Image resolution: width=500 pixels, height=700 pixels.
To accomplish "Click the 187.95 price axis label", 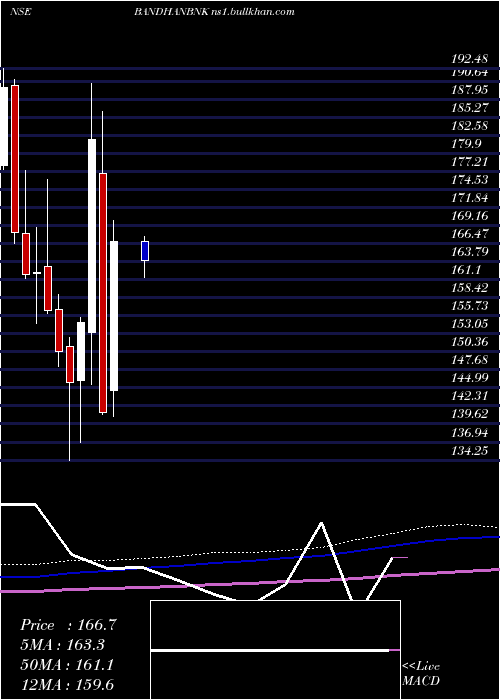I will coord(469,90).
